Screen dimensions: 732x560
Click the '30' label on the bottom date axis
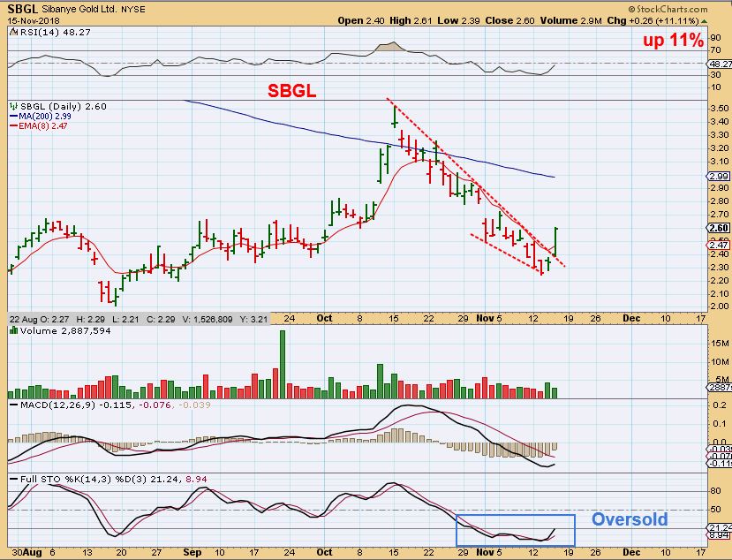17,553
